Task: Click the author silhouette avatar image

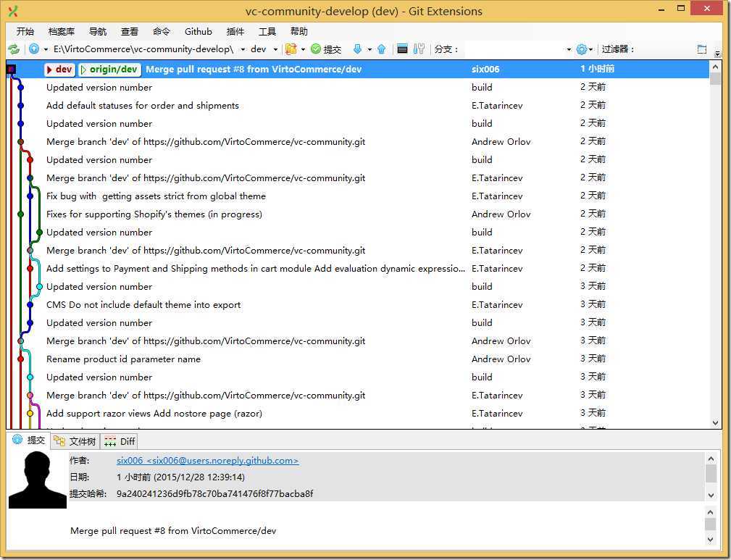Action: click(x=38, y=480)
